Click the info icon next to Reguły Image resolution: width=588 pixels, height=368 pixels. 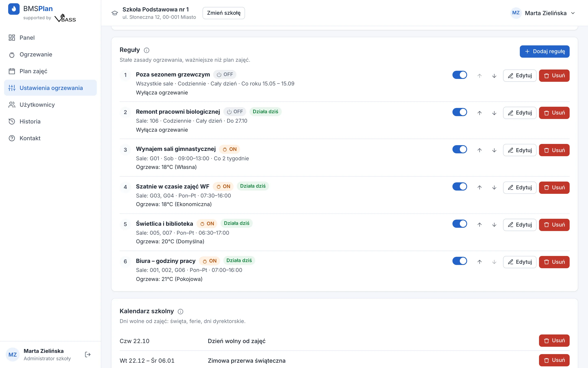click(147, 50)
